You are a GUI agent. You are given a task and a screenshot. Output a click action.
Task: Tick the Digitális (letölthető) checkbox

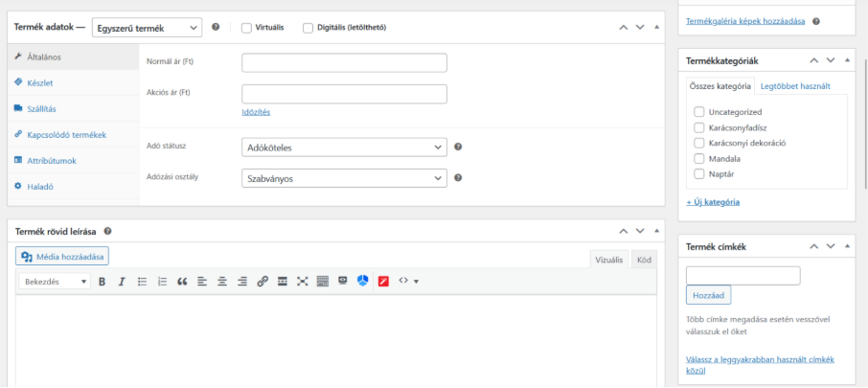coord(308,28)
